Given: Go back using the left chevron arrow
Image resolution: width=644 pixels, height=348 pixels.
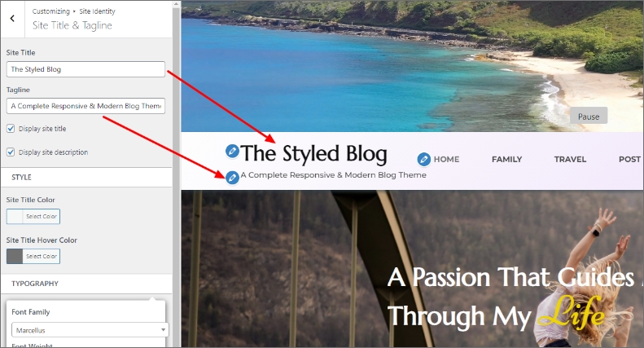Looking at the screenshot, I should (x=12, y=19).
